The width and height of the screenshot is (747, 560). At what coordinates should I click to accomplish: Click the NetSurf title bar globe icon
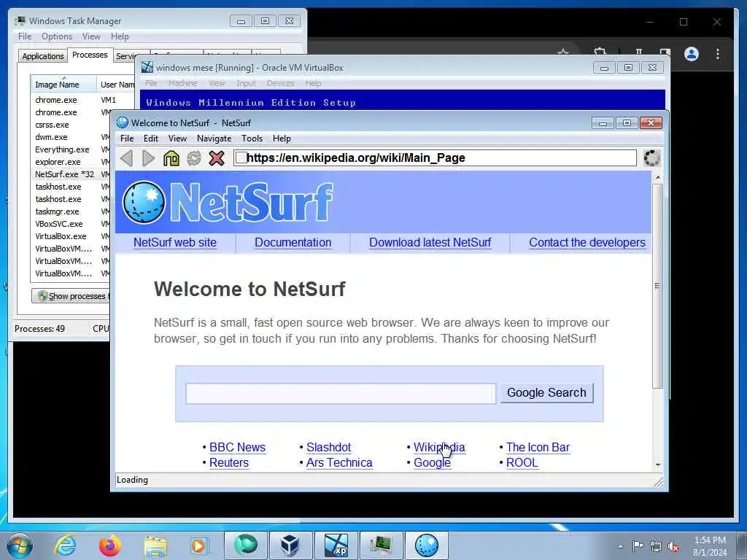(x=123, y=122)
